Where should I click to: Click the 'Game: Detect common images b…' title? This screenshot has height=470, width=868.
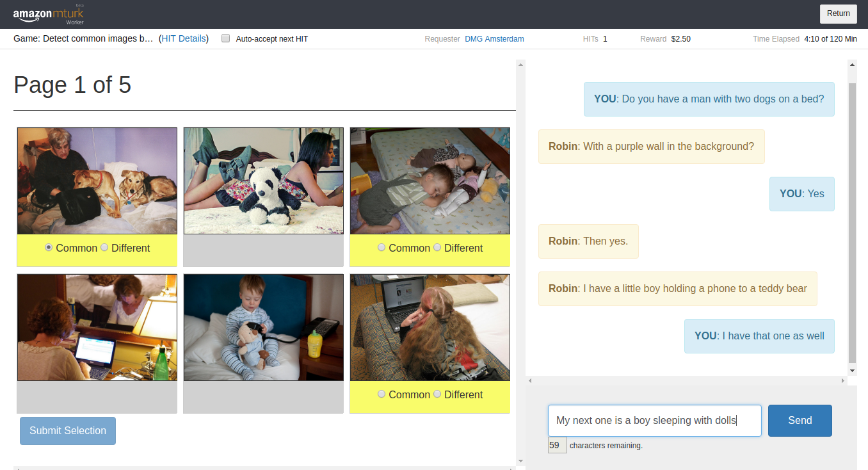(83, 38)
